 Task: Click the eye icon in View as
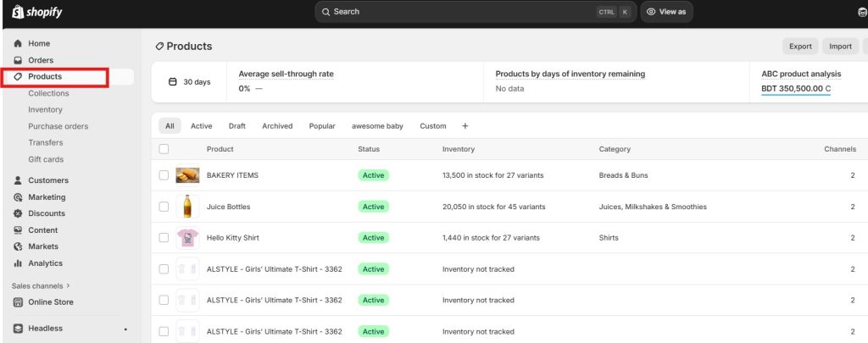tap(651, 12)
